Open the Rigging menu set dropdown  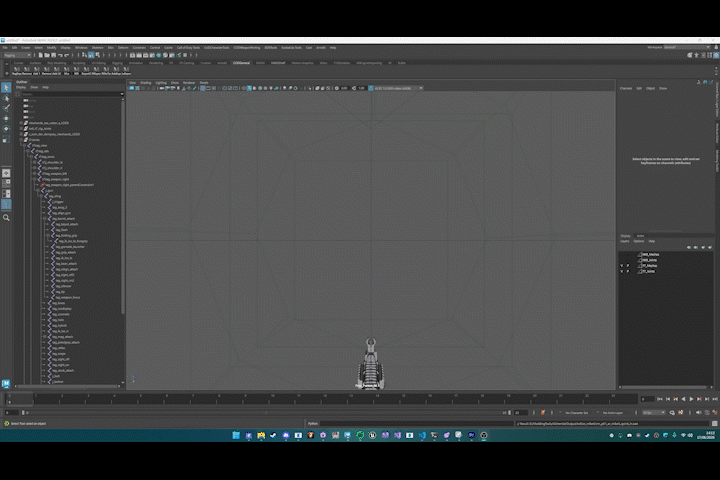click(x=17, y=55)
